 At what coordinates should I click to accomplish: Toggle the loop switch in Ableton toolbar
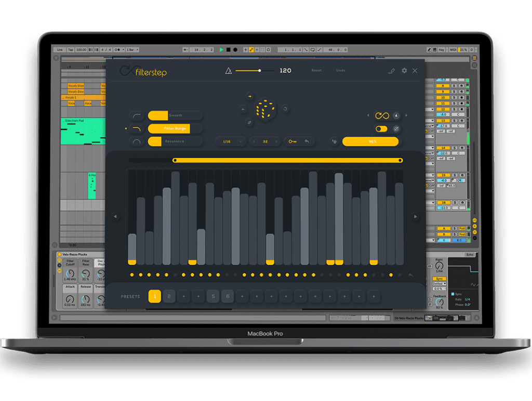coord(312,49)
